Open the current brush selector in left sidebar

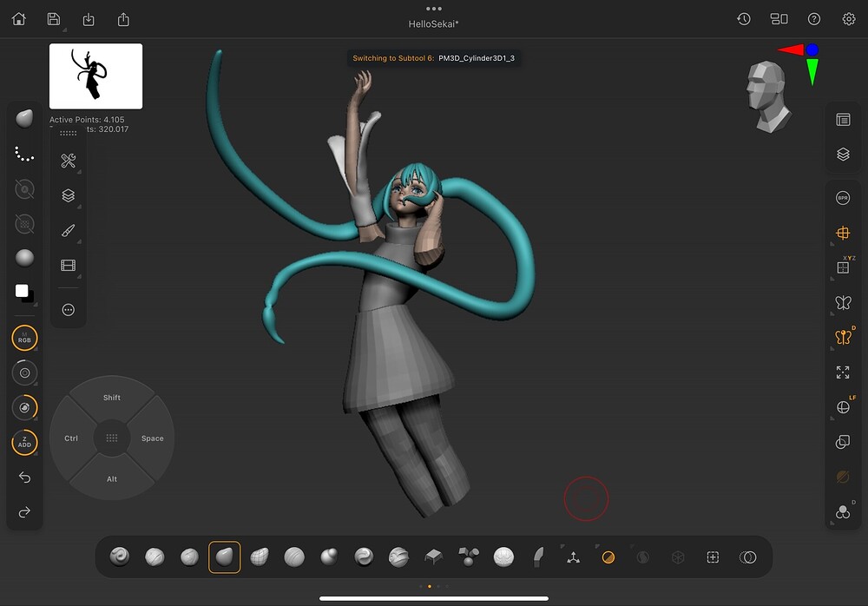point(24,119)
